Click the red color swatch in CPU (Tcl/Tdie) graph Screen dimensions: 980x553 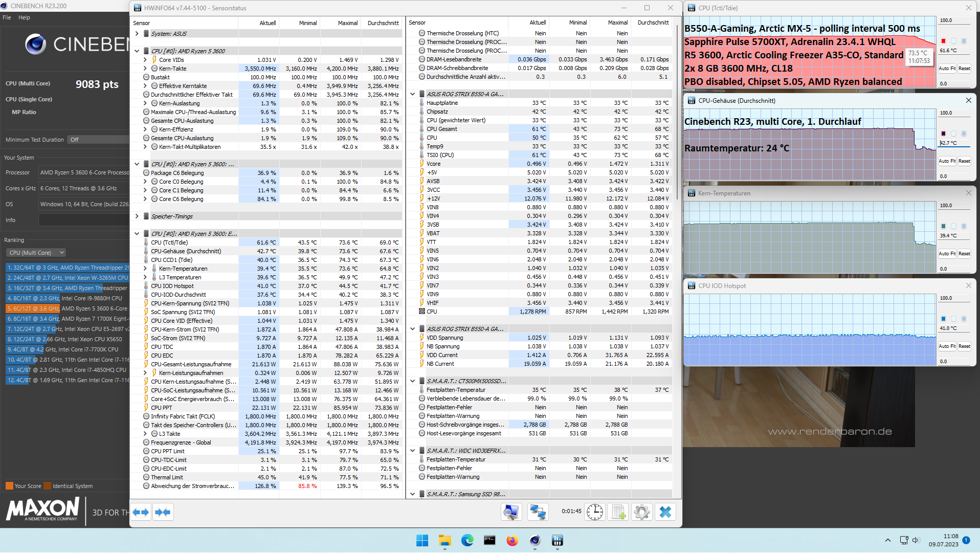click(943, 41)
